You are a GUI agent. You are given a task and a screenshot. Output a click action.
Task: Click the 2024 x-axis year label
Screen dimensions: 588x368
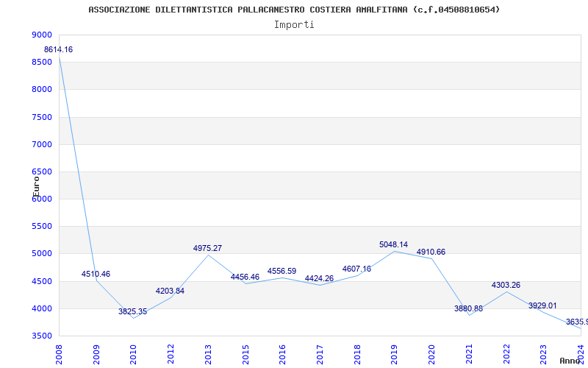(x=581, y=355)
